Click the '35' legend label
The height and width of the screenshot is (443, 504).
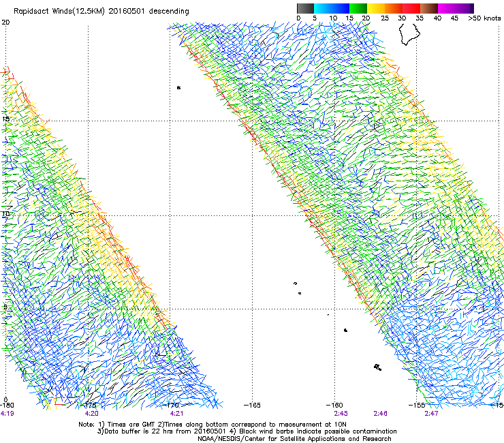(x=420, y=18)
